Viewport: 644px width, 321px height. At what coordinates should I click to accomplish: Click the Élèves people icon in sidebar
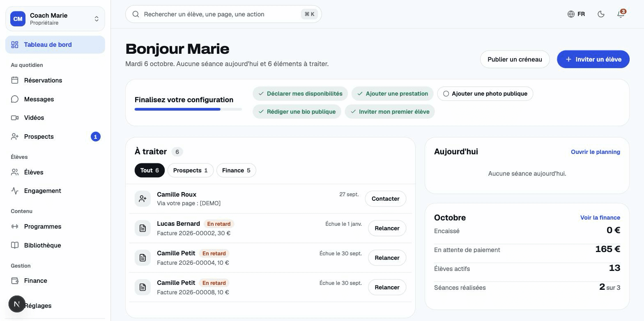tap(15, 172)
